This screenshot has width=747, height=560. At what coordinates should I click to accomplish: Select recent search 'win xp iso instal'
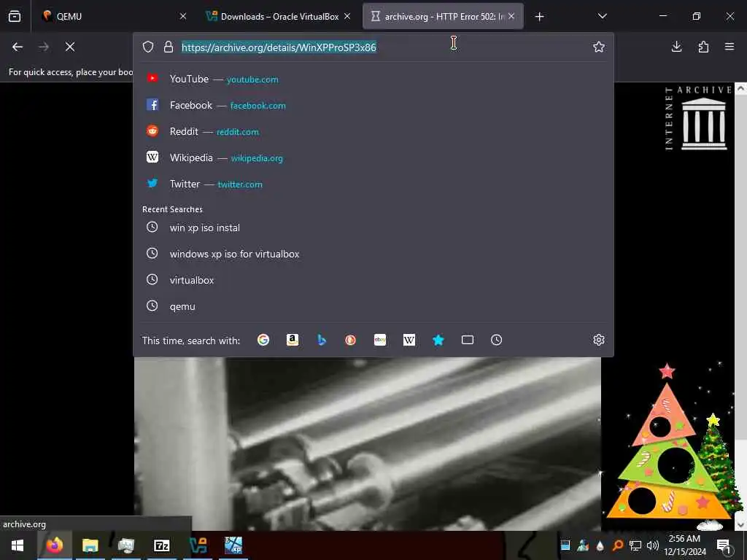coord(373,227)
